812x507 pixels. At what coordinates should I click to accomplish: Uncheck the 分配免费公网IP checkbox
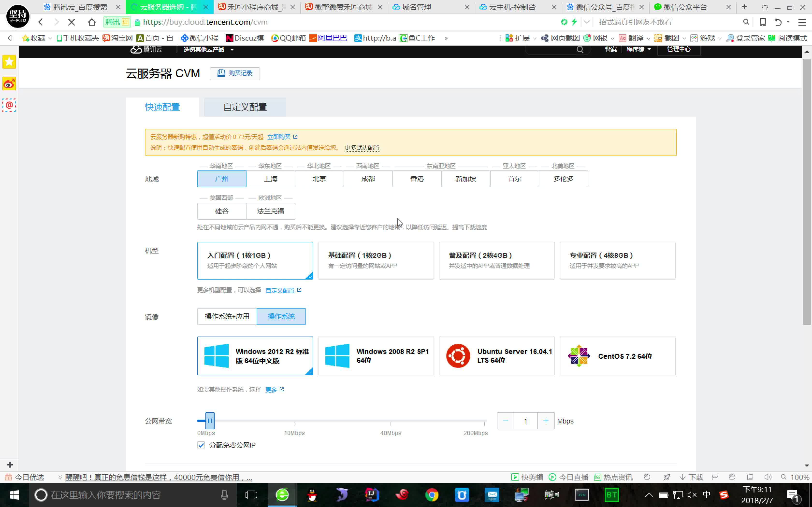(201, 445)
